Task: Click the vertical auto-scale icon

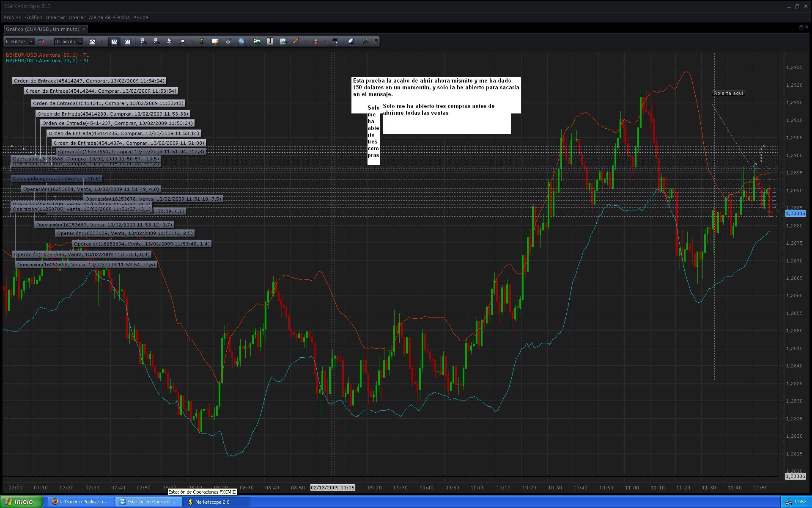Action: tap(202, 41)
